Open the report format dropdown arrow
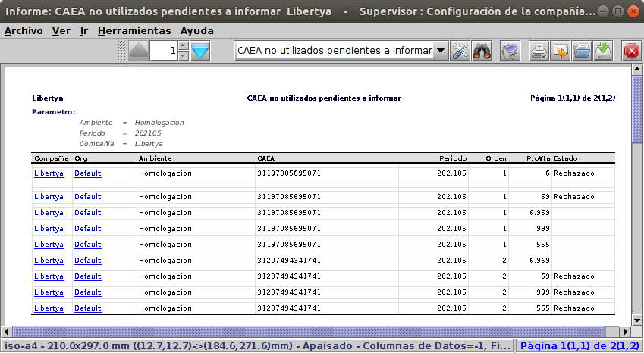This screenshot has height=353, width=644. pos(441,51)
